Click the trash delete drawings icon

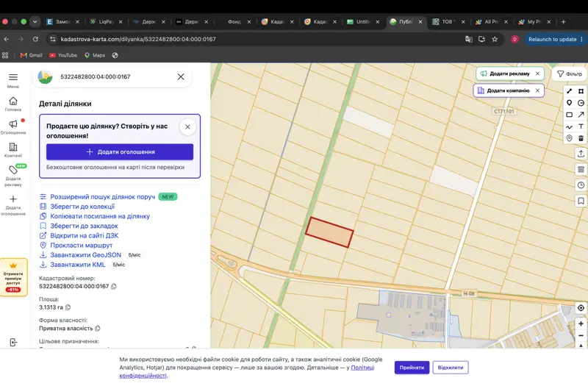(581, 138)
